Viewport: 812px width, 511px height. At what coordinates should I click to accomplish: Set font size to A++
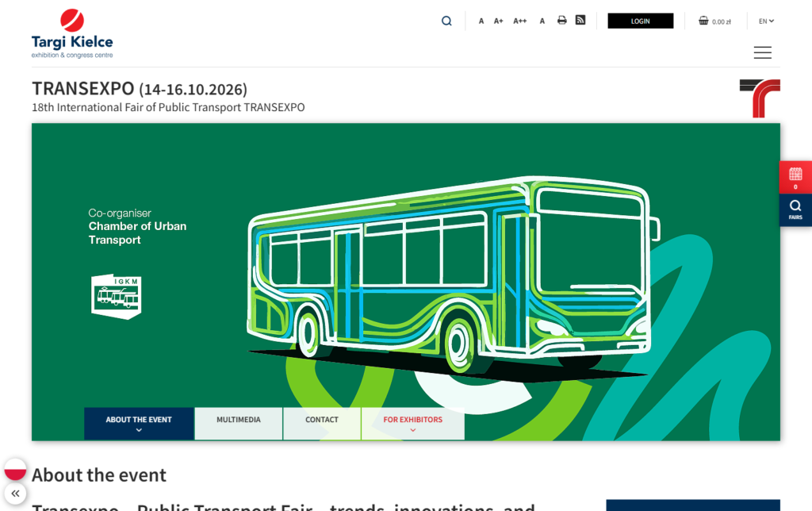pos(520,21)
